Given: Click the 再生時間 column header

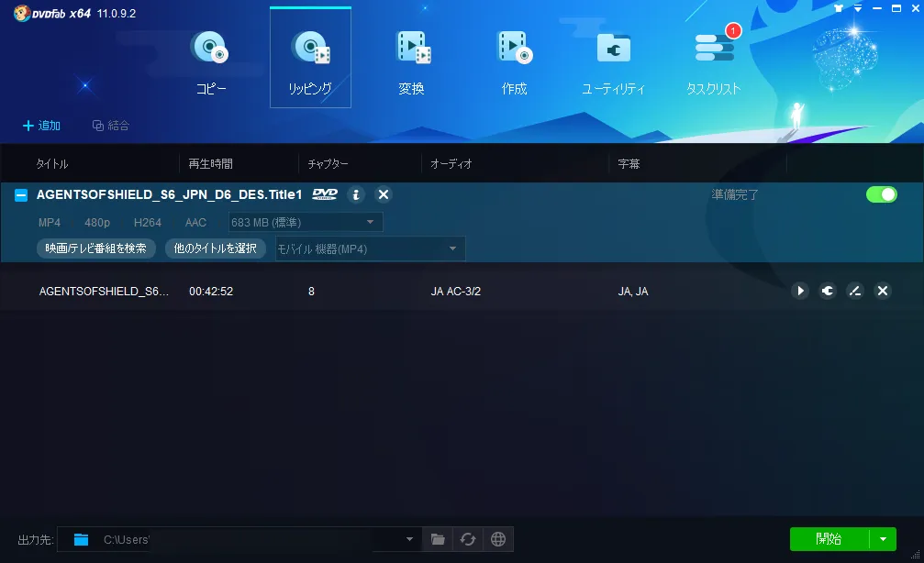Looking at the screenshot, I should tap(210, 164).
